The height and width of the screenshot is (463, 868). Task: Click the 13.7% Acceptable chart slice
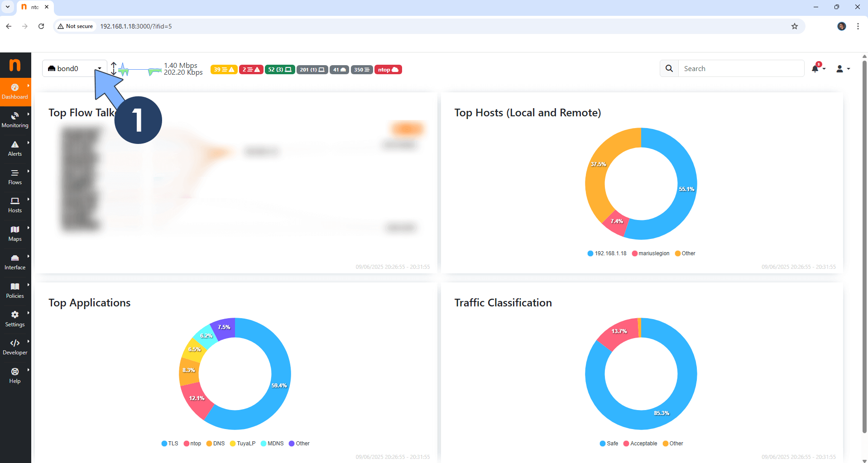pyautogui.click(x=619, y=332)
